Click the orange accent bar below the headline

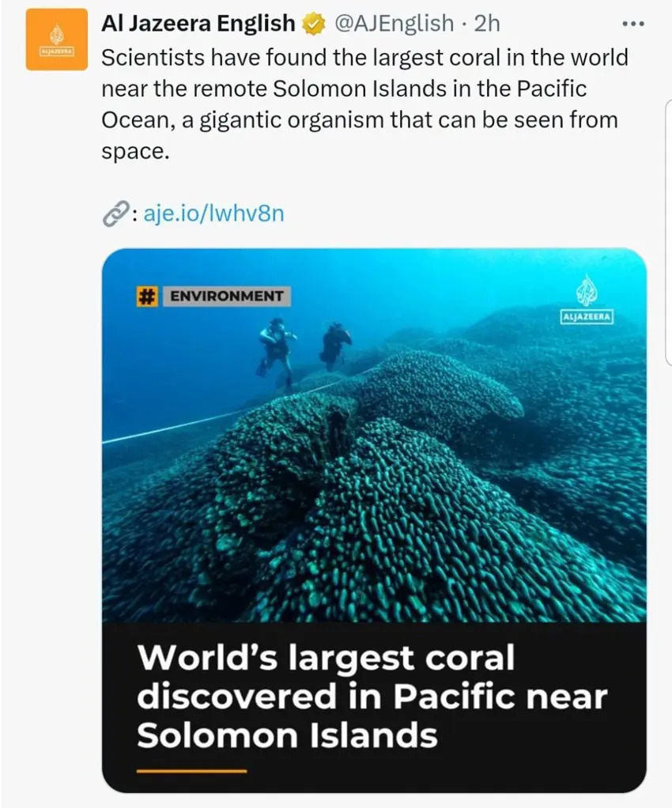(191, 770)
